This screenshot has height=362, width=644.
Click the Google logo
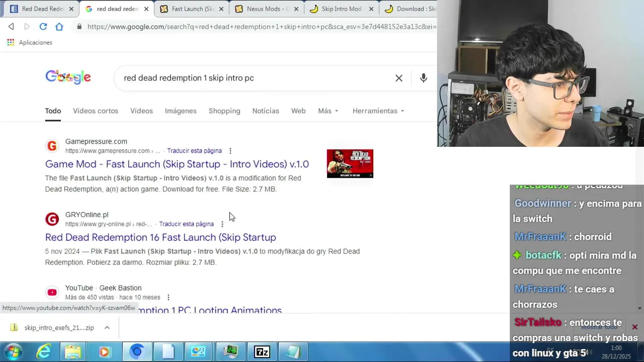[68, 77]
